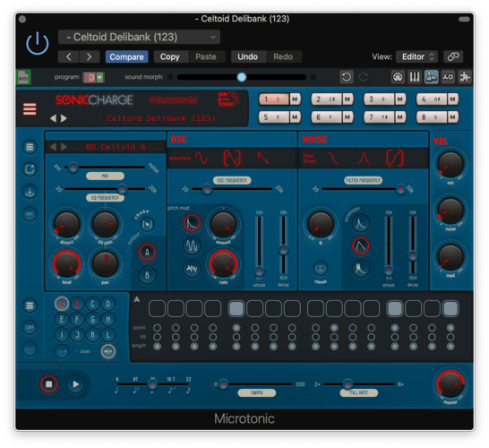Select previous program with left triangle
489x448 pixels.
pos(54,118)
